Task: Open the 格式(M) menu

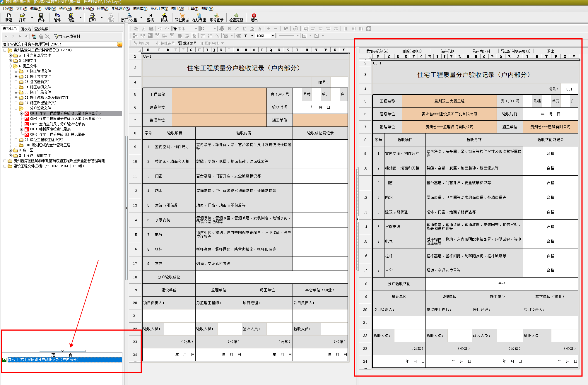Action: 65,9
